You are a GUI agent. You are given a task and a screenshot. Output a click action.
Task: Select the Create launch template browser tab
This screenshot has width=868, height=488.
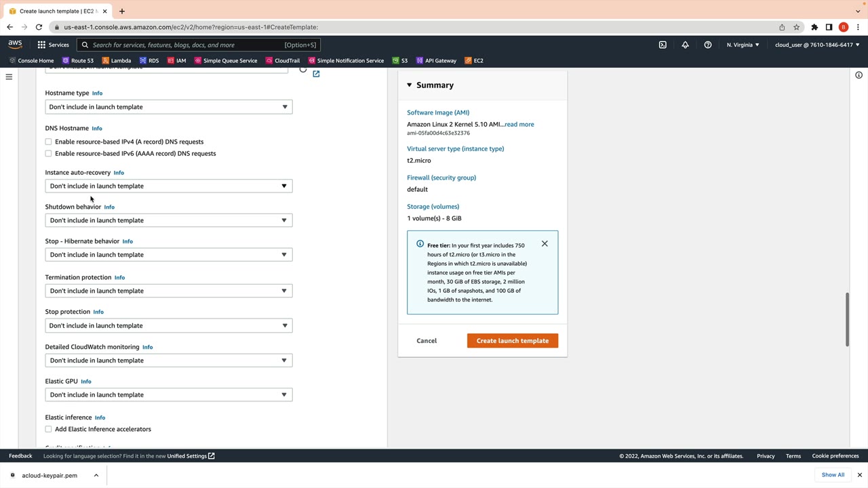click(x=58, y=11)
